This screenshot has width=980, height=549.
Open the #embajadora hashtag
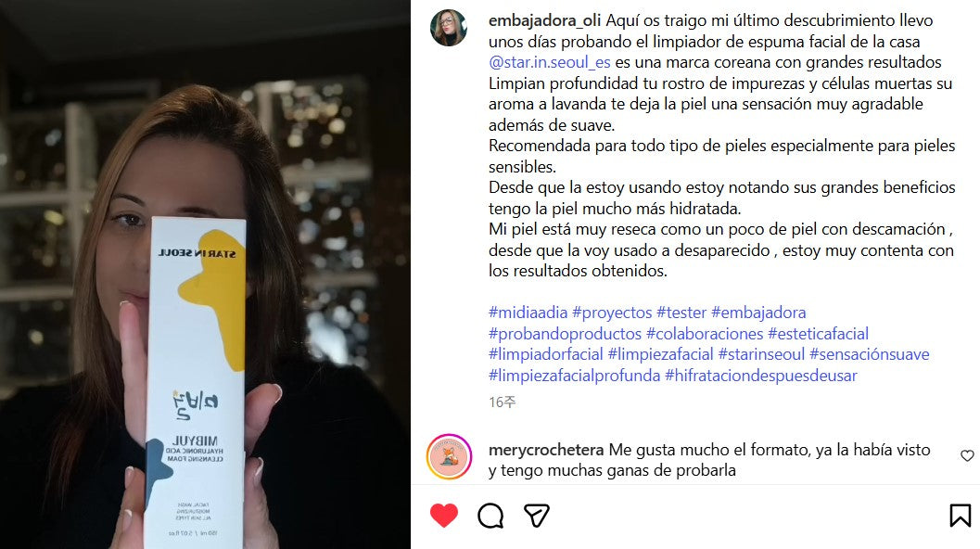tap(758, 313)
